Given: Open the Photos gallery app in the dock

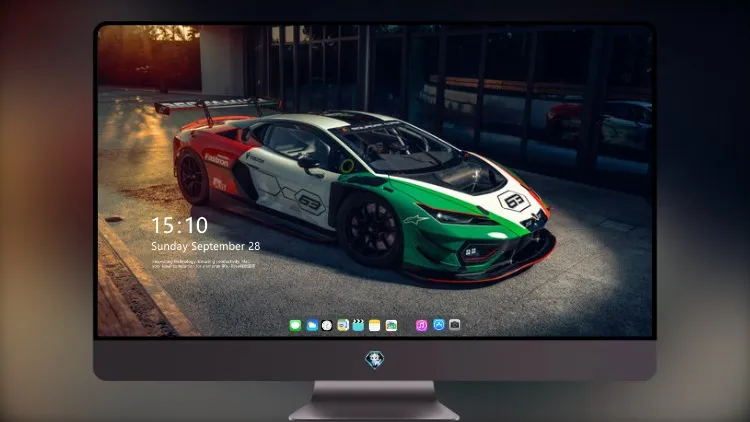Looking at the screenshot, I should point(391,325).
